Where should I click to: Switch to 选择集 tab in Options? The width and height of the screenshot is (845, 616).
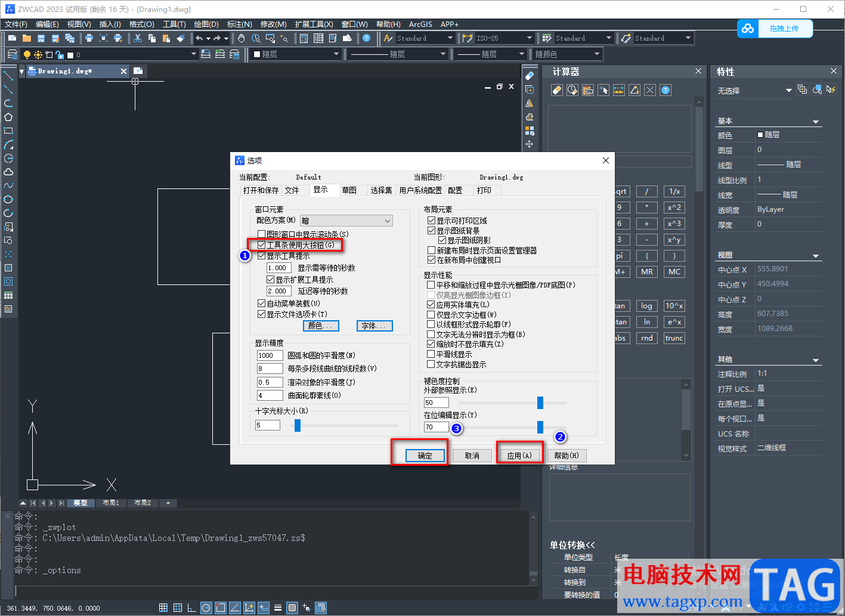(381, 190)
